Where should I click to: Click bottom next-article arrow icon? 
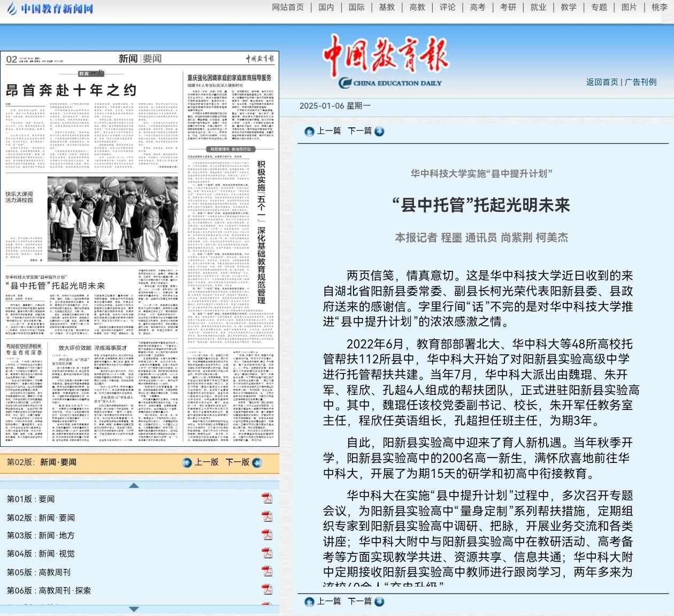379,602
